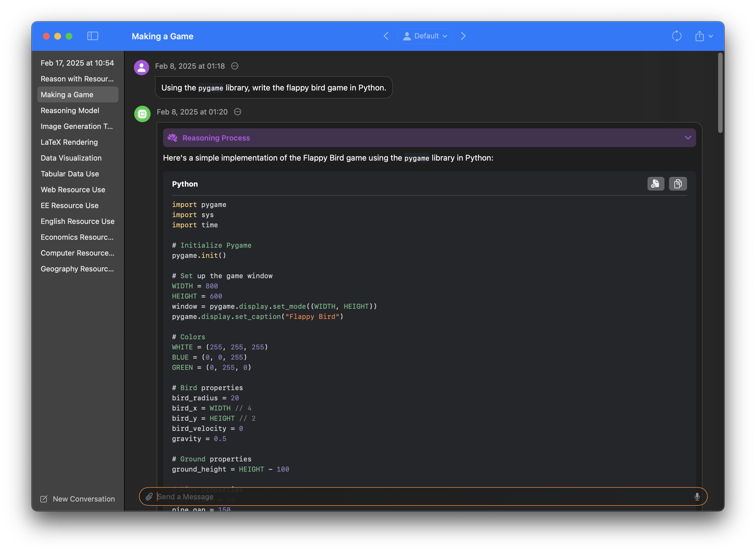This screenshot has width=756, height=553.
Task: Open the Feb 17, 2025 at 10:54 conversation
Action: click(78, 63)
